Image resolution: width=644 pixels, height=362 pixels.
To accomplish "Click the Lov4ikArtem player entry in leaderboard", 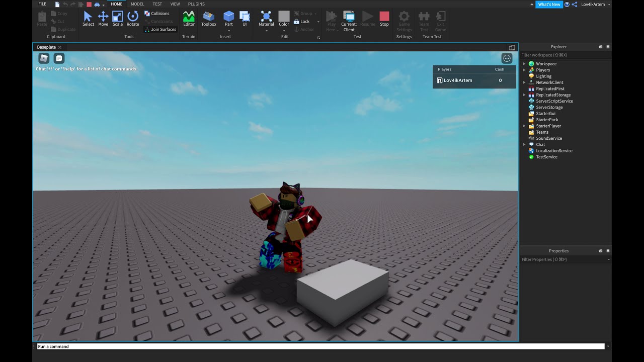I will (474, 80).
